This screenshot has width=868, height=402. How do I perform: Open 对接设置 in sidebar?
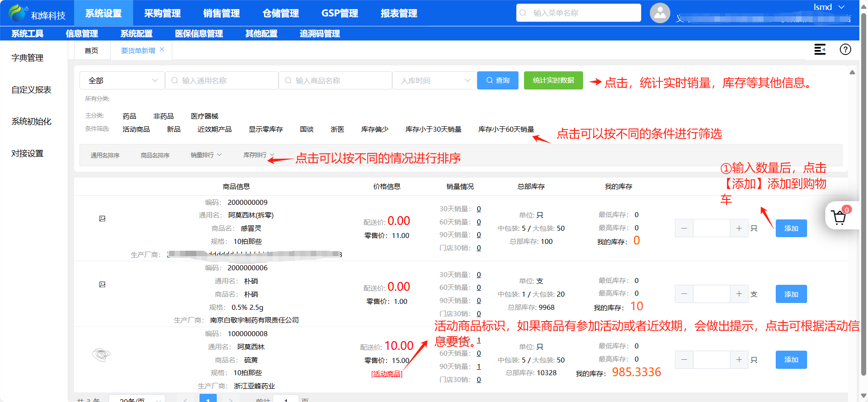tap(27, 153)
